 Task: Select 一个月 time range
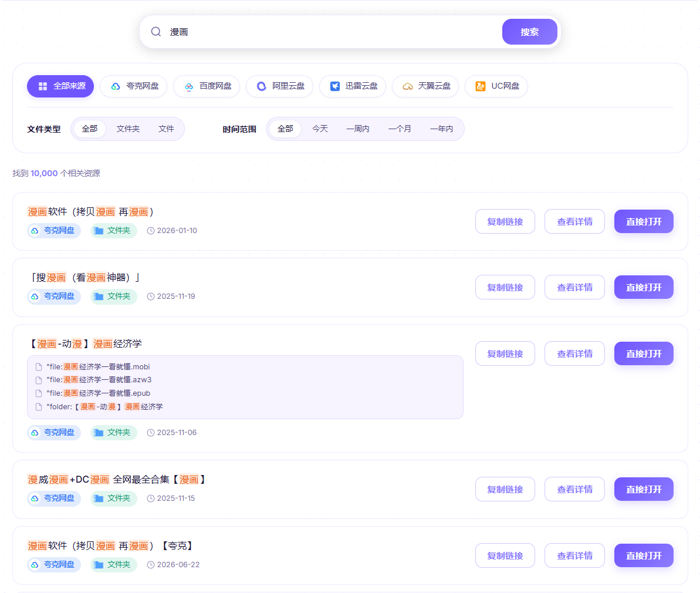click(400, 129)
